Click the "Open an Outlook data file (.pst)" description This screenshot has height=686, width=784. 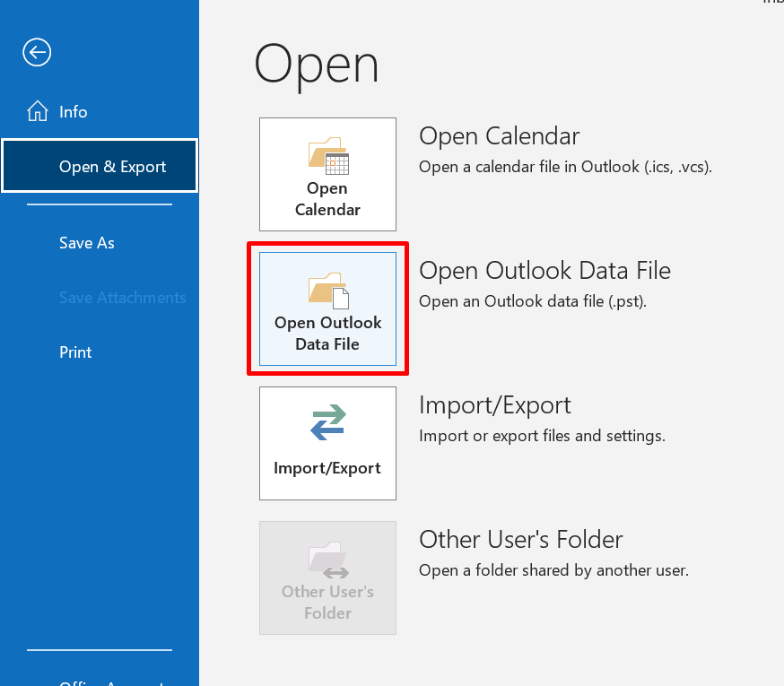532,301
